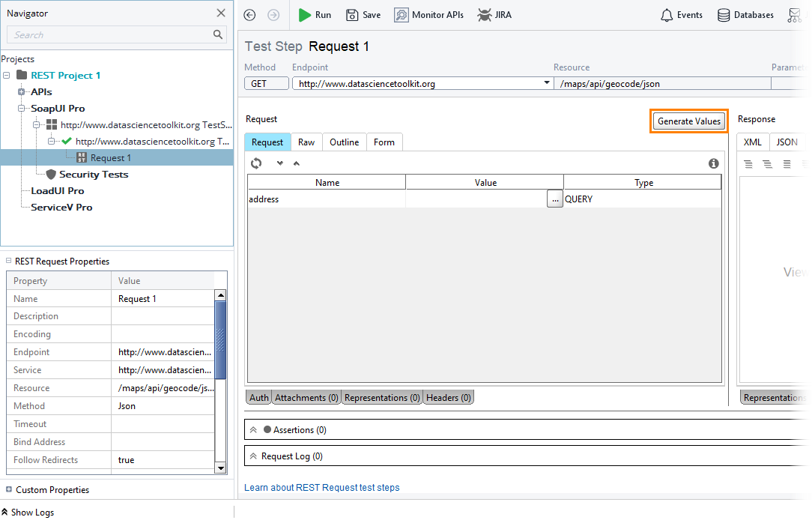
Task: Edit the Name property value Request 1
Action: click(162, 299)
